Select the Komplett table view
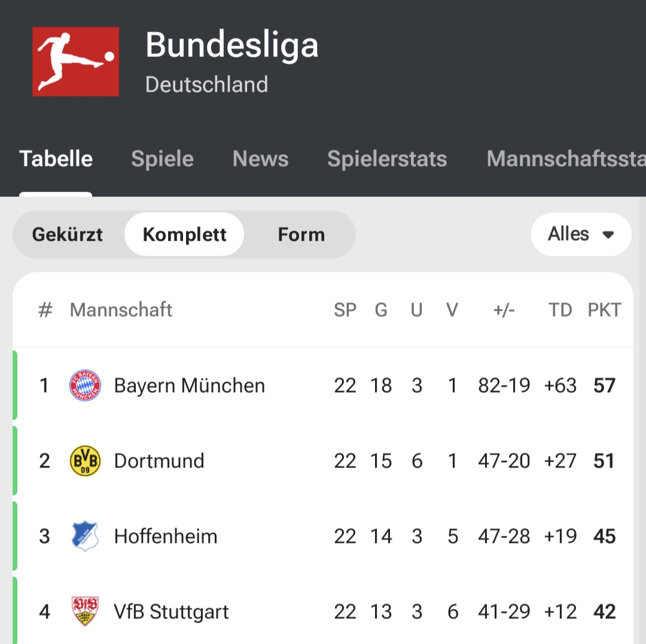 tap(184, 235)
